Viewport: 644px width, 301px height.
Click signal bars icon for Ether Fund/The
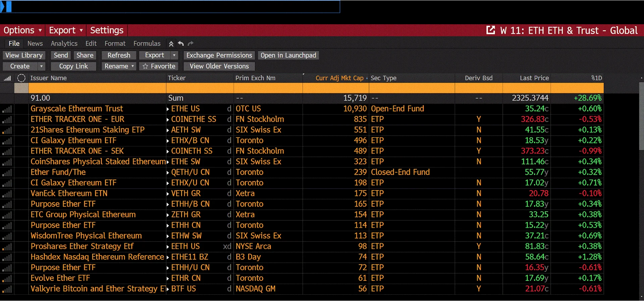pos(7,173)
